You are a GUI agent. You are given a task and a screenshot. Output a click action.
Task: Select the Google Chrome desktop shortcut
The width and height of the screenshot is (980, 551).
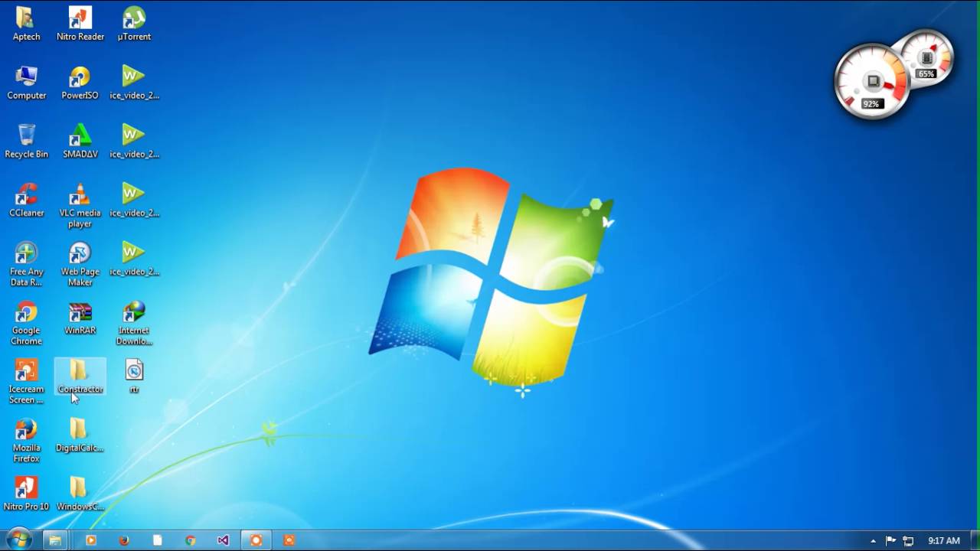(26, 323)
